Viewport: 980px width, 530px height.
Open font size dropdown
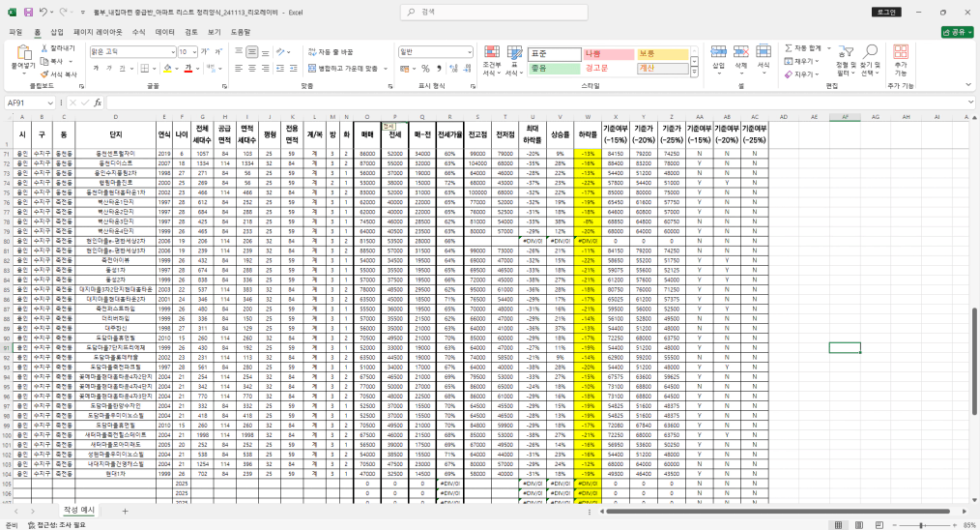click(x=194, y=52)
